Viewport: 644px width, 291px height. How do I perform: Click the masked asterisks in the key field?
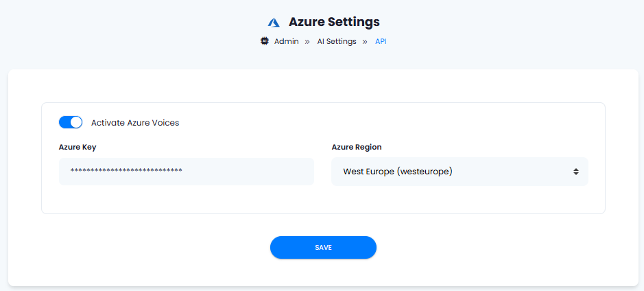coord(126,170)
